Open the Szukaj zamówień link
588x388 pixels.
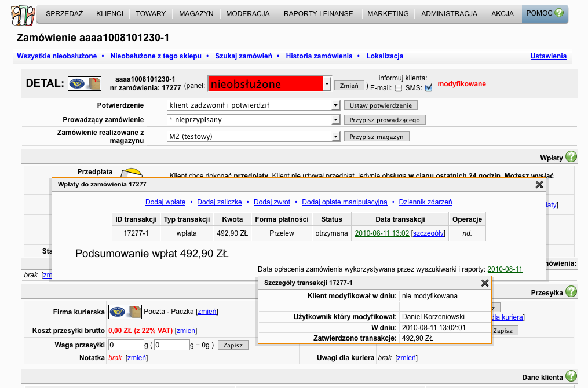(243, 56)
